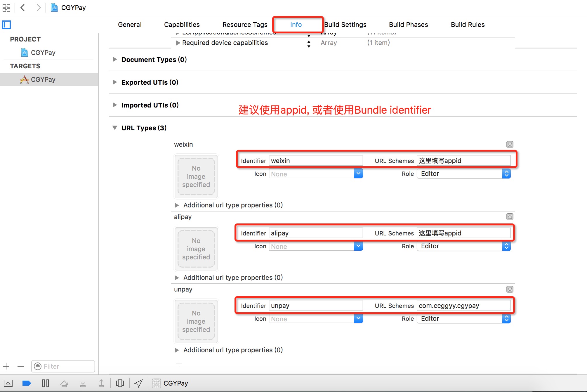
Task: Switch to the General tab
Action: tap(129, 25)
